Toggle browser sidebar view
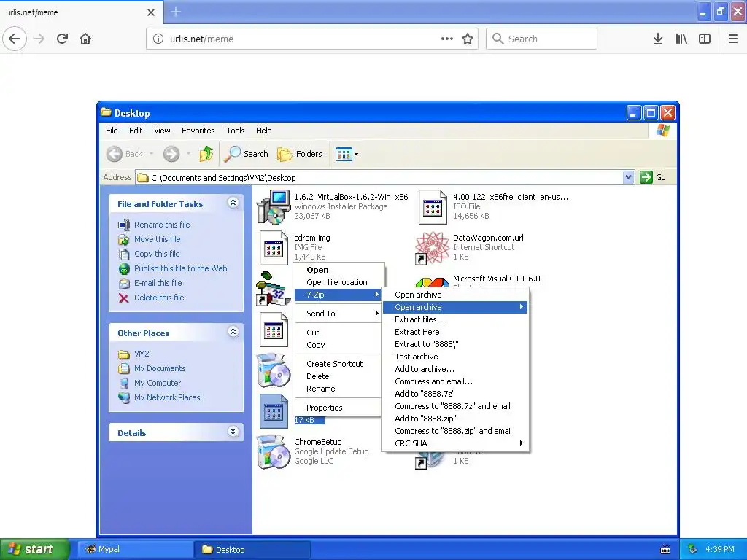 pos(705,39)
